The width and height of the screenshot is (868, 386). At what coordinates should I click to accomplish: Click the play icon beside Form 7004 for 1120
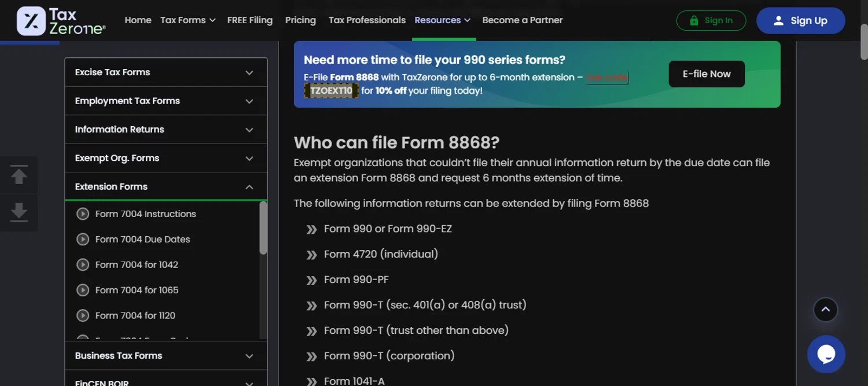tap(83, 315)
